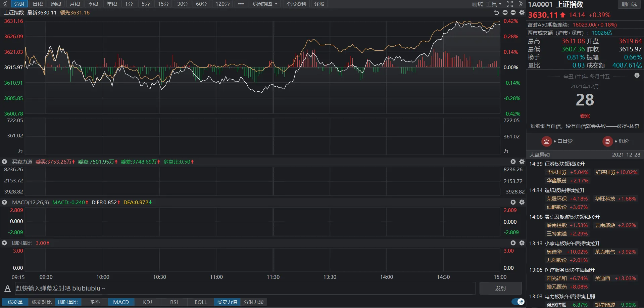Show more period options via the ellipsis
This screenshot has height=308, width=644.
241,4
